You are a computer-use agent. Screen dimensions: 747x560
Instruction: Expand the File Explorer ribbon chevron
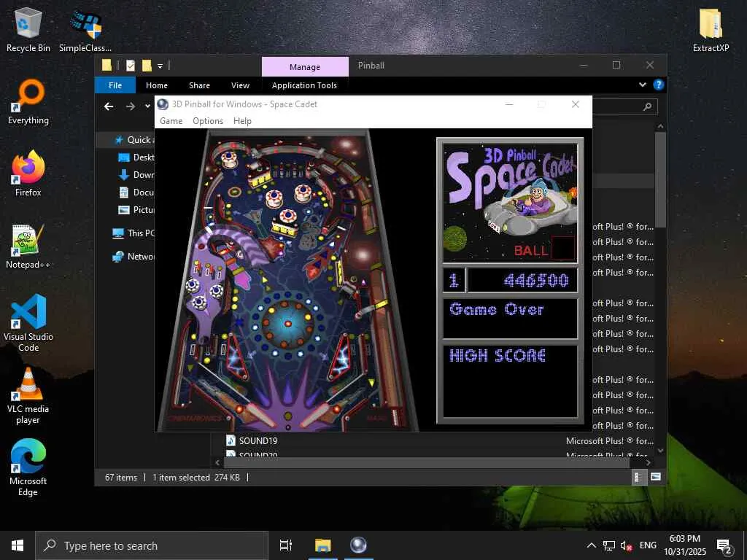(x=642, y=85)
